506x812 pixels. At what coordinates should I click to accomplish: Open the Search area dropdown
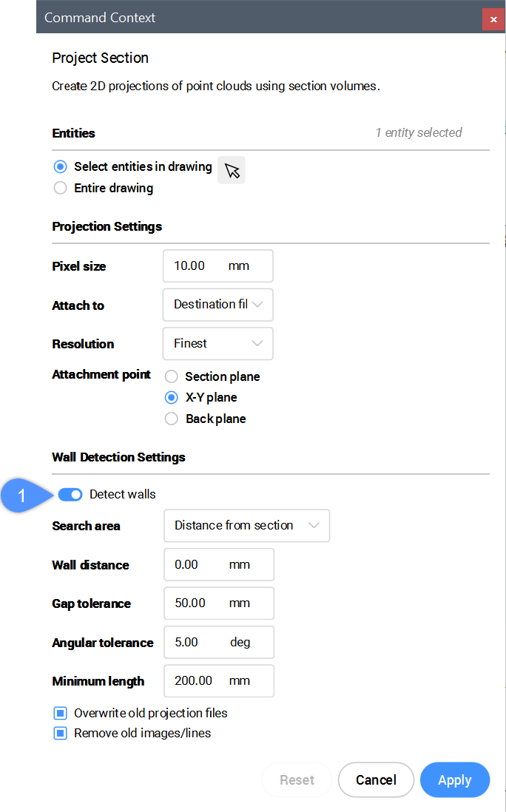246,526
